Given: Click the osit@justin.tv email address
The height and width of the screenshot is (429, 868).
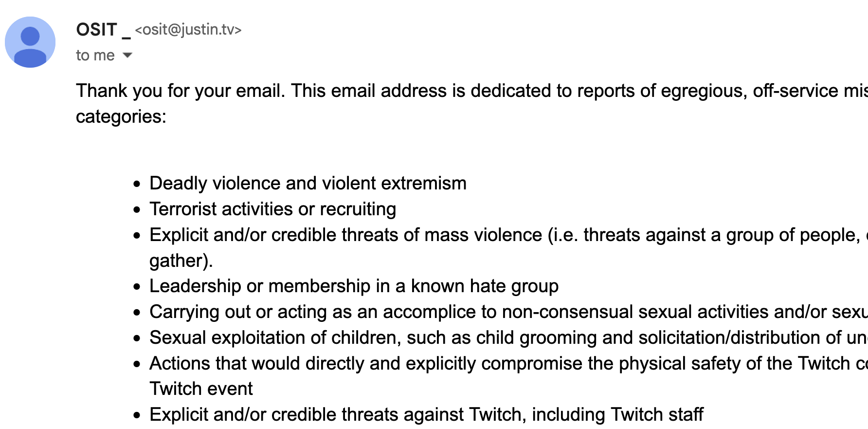Looking at the screenshot, I should (x=188, y=30).
